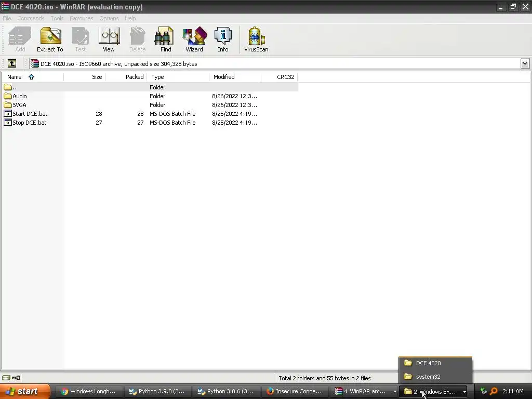Click the Add toolbar icon
Viewport: 532px width, 399px height.
[x=20, y=39]
